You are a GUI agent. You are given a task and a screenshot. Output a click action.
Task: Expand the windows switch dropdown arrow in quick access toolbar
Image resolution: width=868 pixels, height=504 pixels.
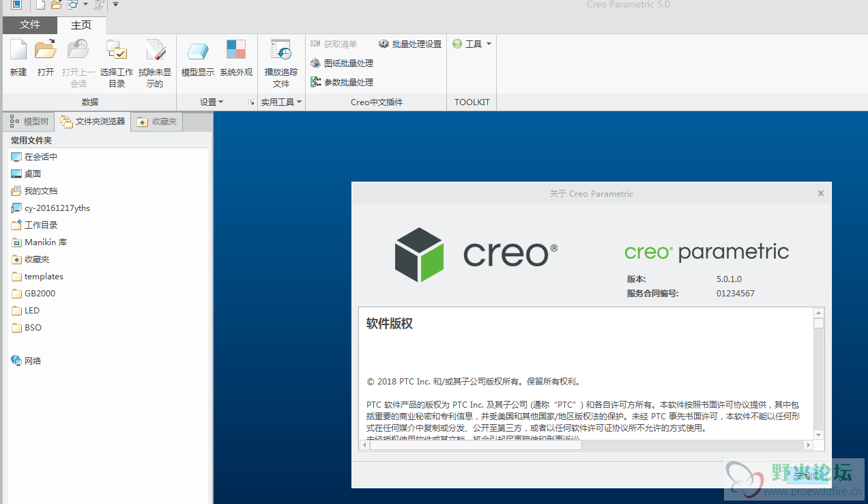pyautogui.click(x=85, y=5)
